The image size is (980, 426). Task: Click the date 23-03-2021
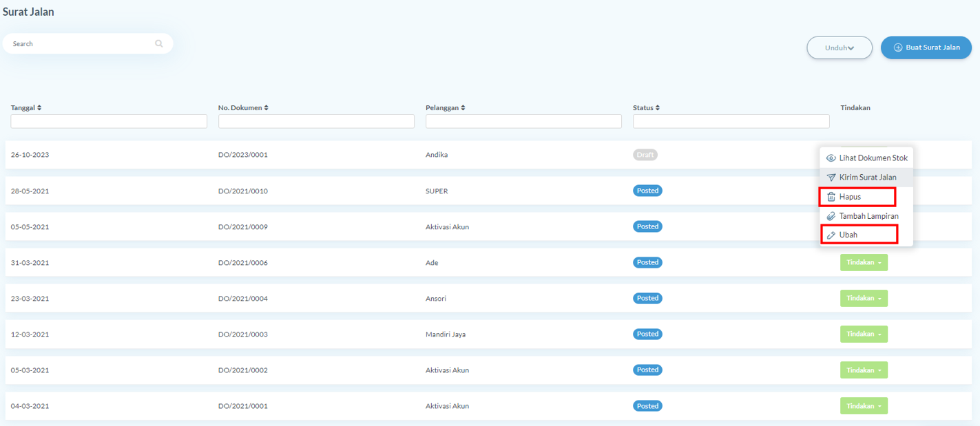[30, 299]
